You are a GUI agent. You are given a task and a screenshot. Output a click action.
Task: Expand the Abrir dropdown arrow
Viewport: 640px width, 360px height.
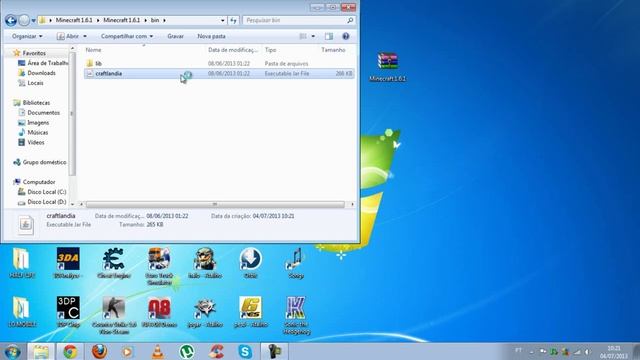tap(85, 36)
